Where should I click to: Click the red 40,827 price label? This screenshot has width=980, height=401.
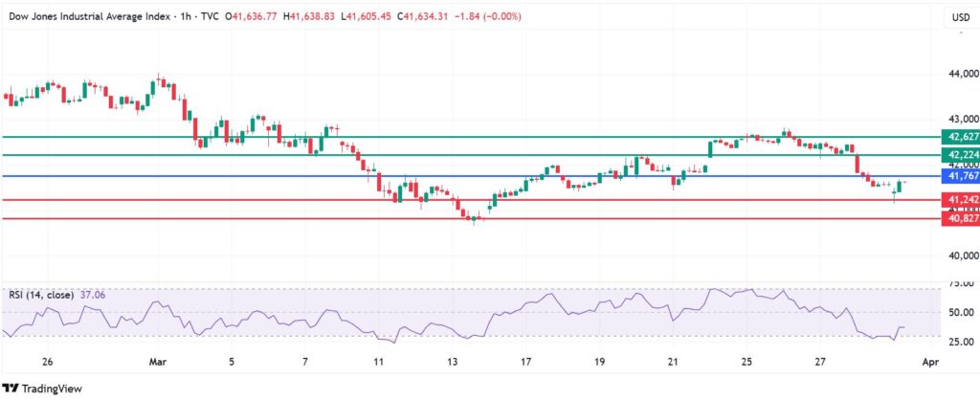point(960,218)
